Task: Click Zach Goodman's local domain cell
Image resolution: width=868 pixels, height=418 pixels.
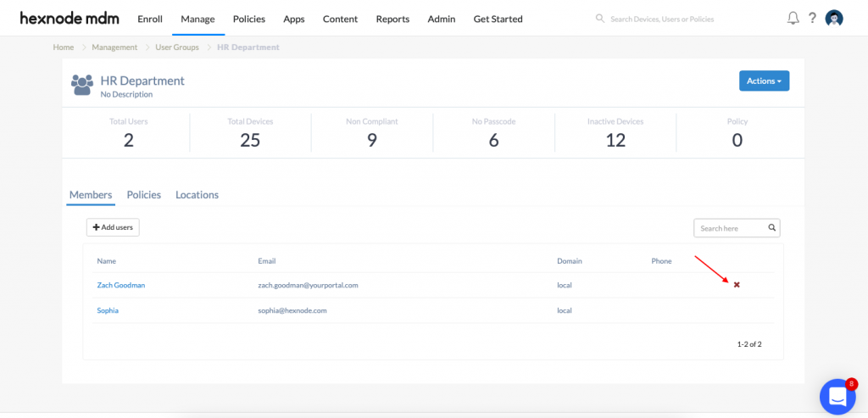Action: 564,285
